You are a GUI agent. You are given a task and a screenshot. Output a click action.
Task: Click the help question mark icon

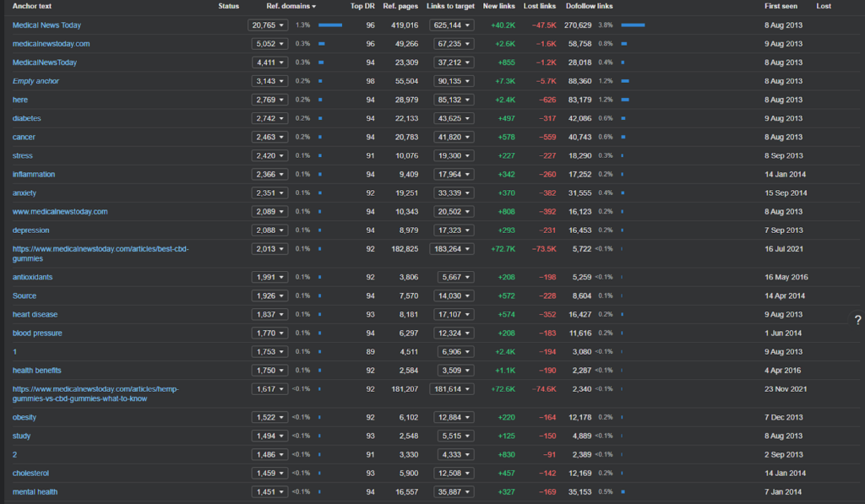coord(857,320)
